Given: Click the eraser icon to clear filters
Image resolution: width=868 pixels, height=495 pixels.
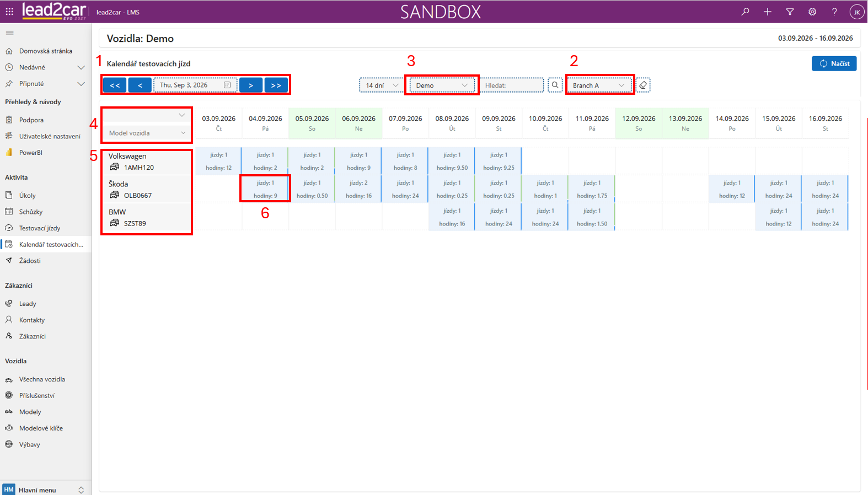Looking at the screenshot, I should 643,85.
